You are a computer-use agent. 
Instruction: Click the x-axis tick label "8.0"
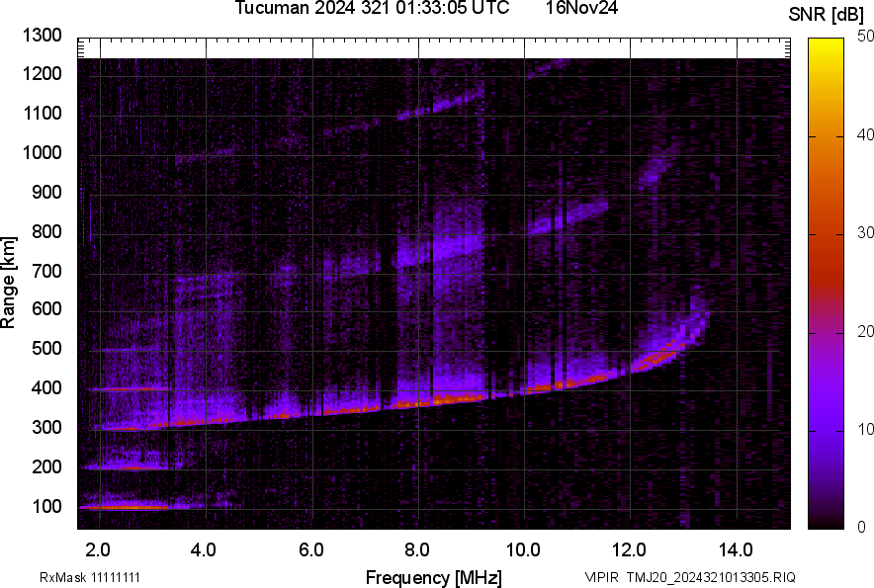tap(418, 547)
